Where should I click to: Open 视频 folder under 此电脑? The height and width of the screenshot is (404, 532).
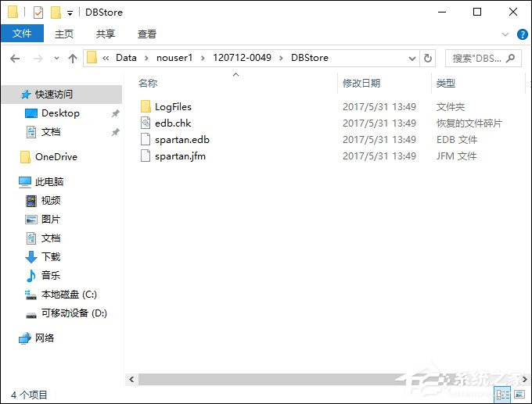[51, 201]
